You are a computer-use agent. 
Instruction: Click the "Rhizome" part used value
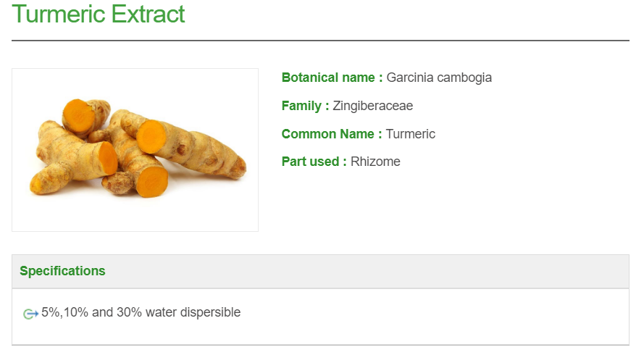click(x=375, y=162)
